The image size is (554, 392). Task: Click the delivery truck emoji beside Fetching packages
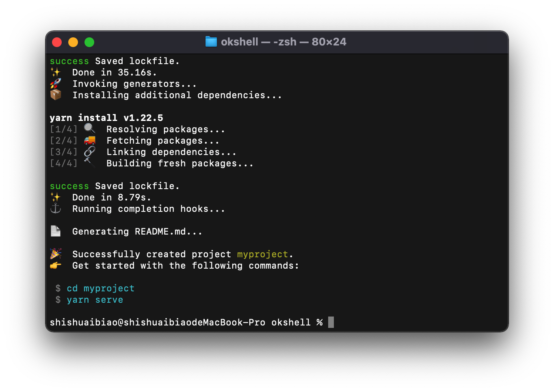click(89, 140)
